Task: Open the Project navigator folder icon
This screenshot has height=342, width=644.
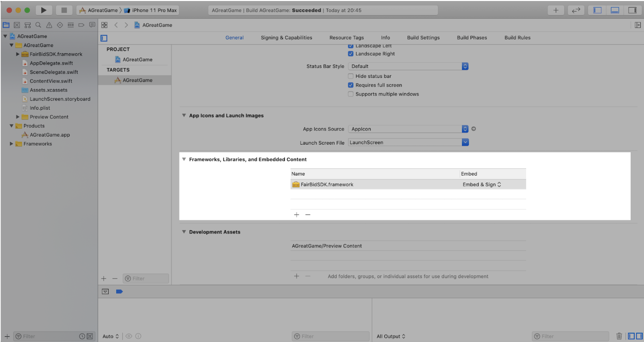Action: [6, 25]
